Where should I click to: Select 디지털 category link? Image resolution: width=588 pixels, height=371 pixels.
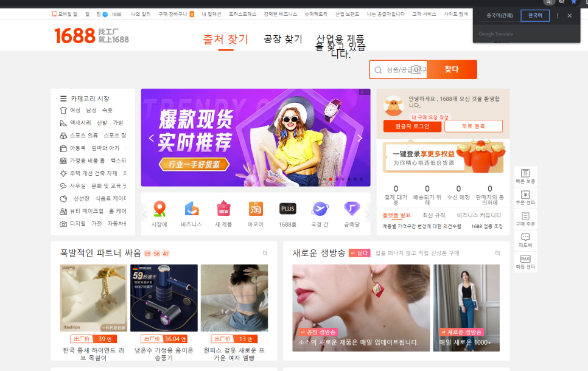(x=78, y=224)
